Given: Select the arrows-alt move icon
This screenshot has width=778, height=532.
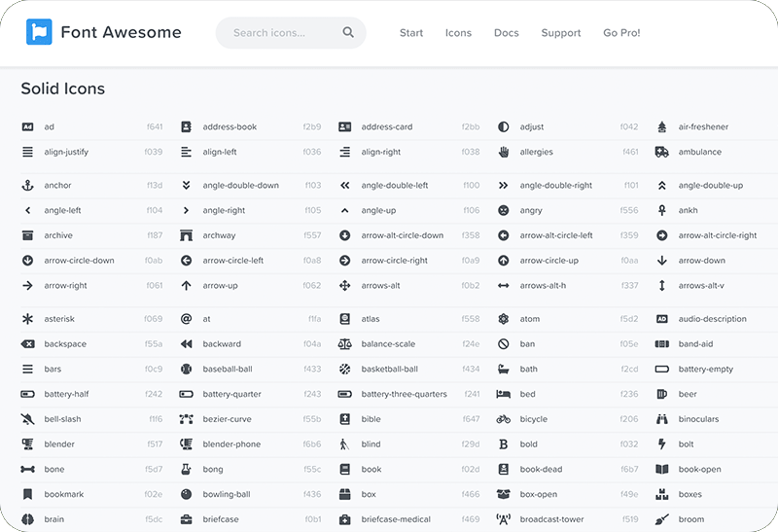Looking at the screenshot, I should (345, 285).
